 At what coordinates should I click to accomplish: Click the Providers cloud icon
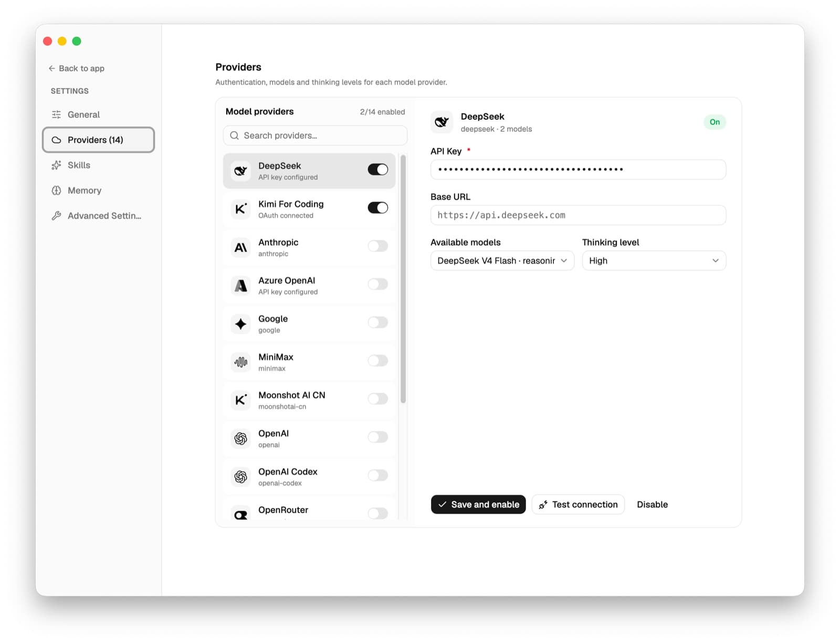[x=56, y=140]
